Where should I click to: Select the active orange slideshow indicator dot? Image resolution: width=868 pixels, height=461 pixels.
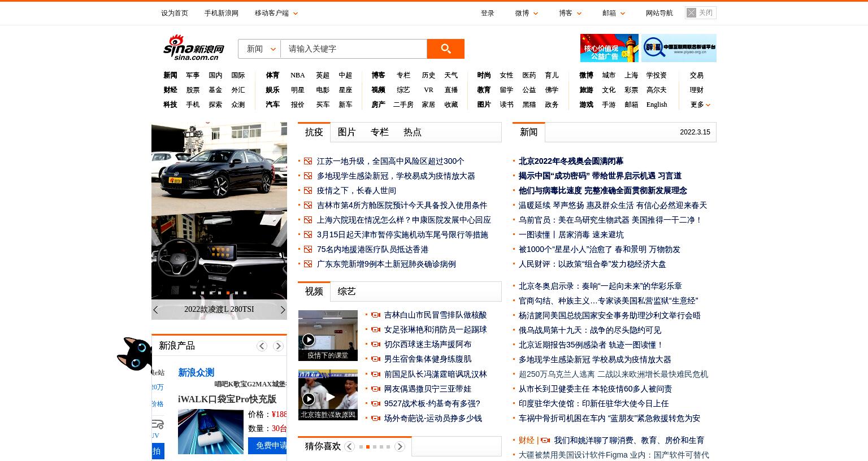[x=228, y=293]
